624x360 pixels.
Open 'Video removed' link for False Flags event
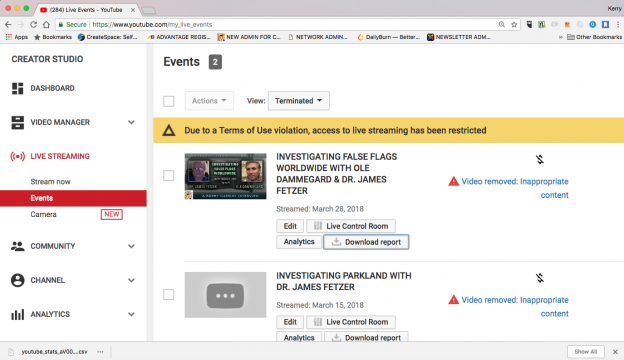coord(515,188)
